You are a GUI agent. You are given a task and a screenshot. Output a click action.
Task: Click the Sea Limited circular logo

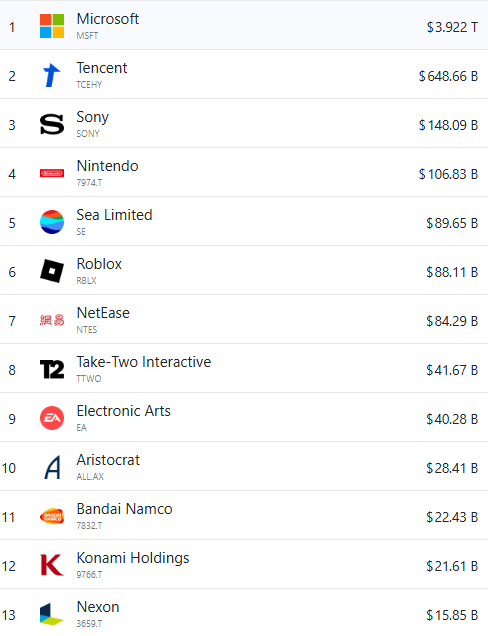click(52, 222)
